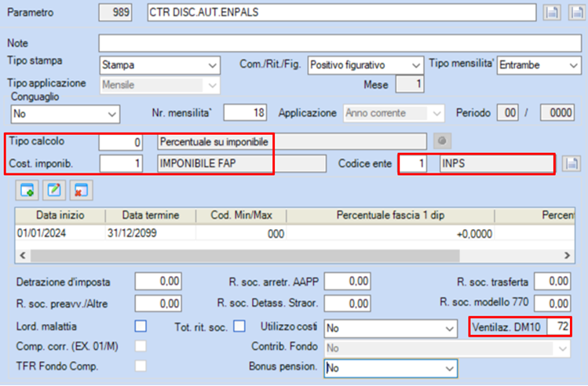Viewport: 588px width, 386px height.
Task: Toggle the Tot. rit. soc. checkbox
Action: coord(239,326)
